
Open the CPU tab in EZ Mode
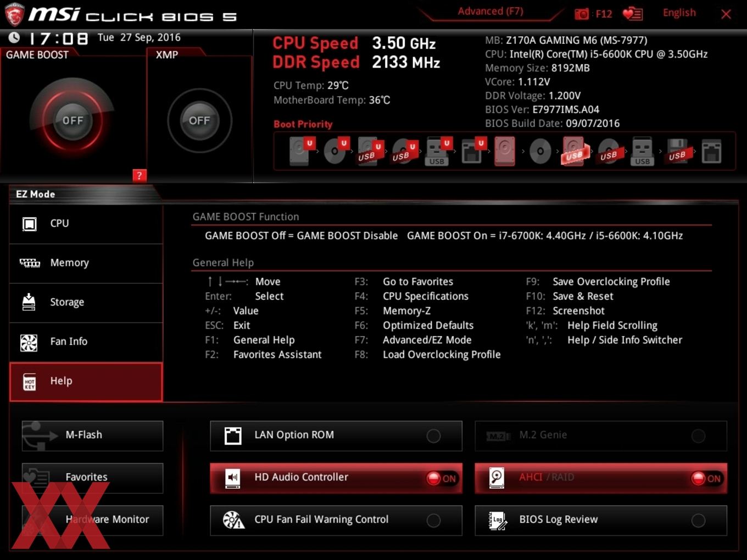(86, 224)
